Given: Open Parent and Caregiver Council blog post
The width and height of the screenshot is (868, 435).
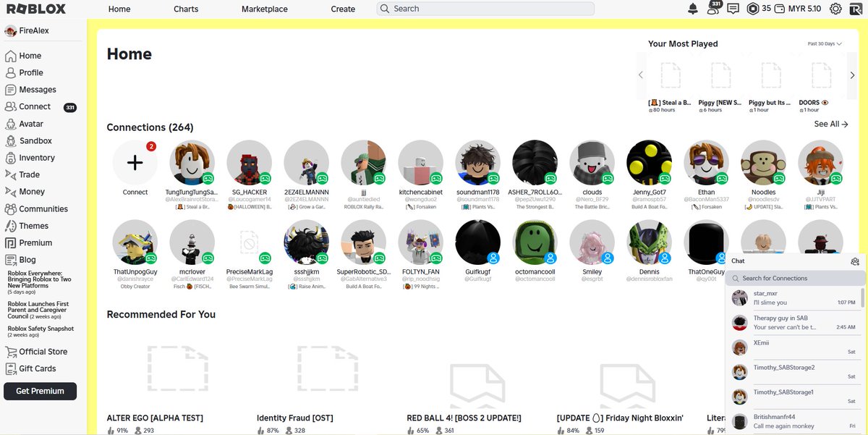Looking at the screenshot, I should tap(39, 310).
